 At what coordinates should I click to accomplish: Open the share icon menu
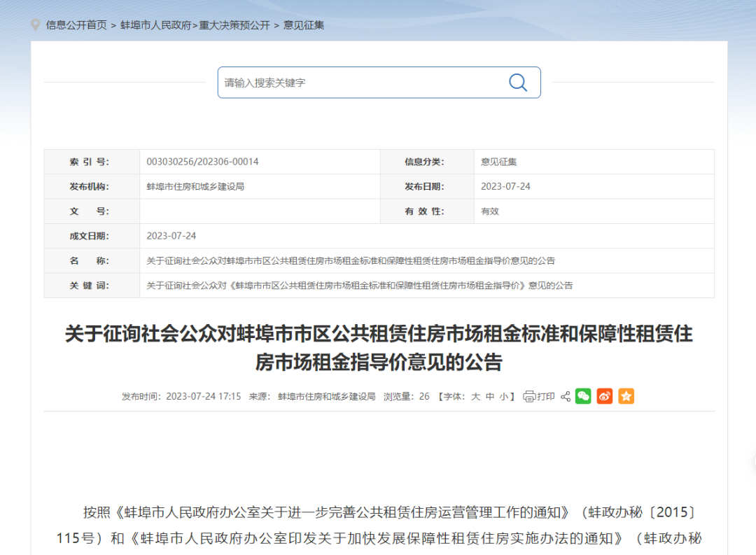[x=566, y=396]
